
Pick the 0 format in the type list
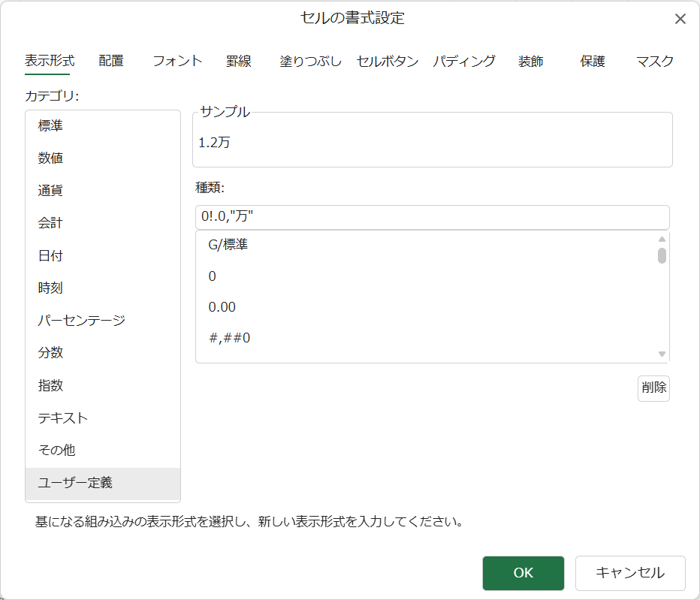pyautogui.click(x=425, y=276)
